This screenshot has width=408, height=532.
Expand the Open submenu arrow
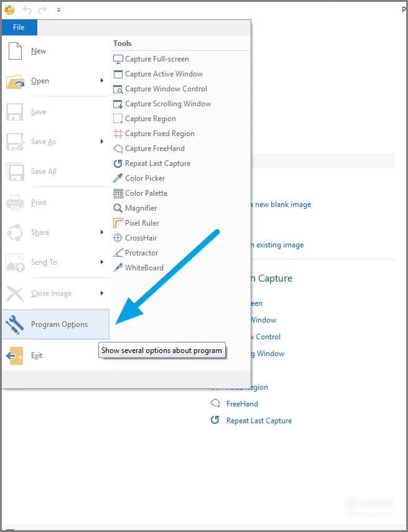tap(102, 80)
